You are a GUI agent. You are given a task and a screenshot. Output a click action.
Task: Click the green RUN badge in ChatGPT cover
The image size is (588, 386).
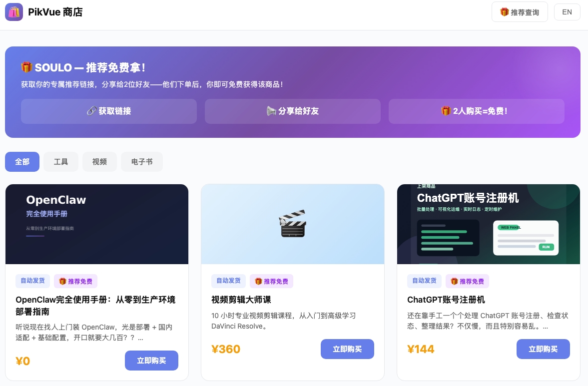pyautogui.click(x=546, y=247)
